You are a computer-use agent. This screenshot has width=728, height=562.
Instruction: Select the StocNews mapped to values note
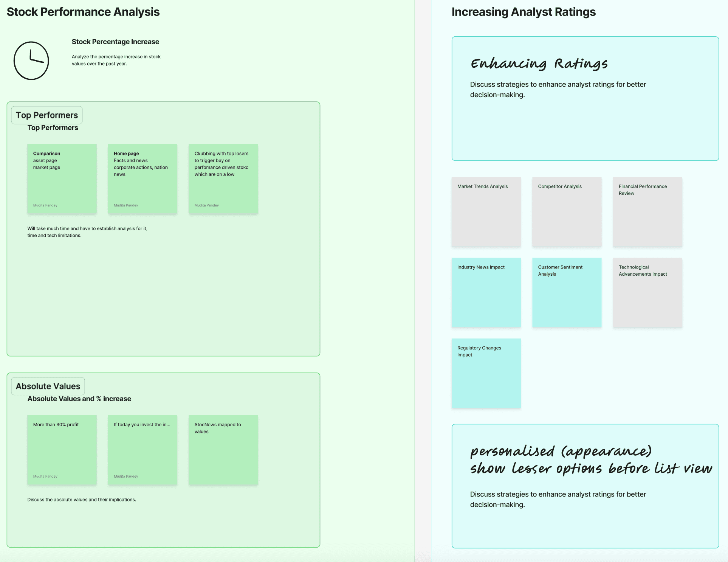[x=223, y=450]
